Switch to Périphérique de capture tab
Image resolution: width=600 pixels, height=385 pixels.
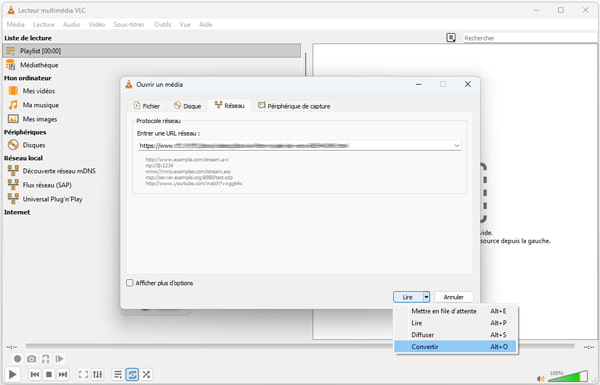pyautogui.click(x=294, y=106)
